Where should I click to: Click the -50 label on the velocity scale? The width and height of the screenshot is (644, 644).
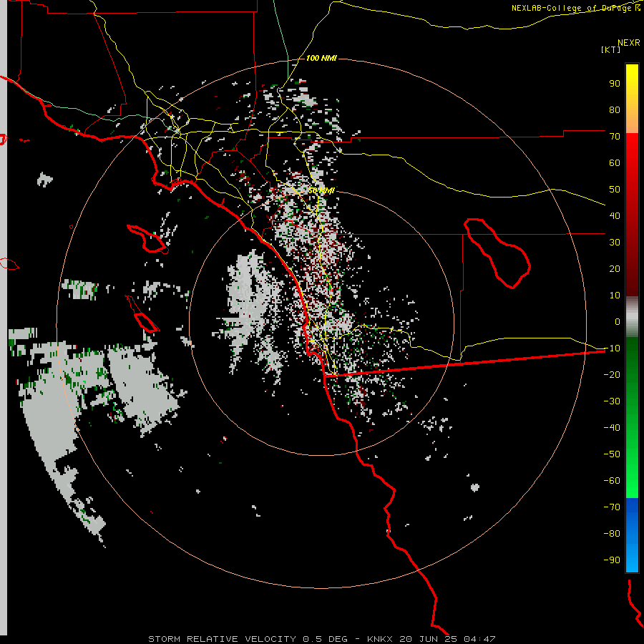point(612,454)
